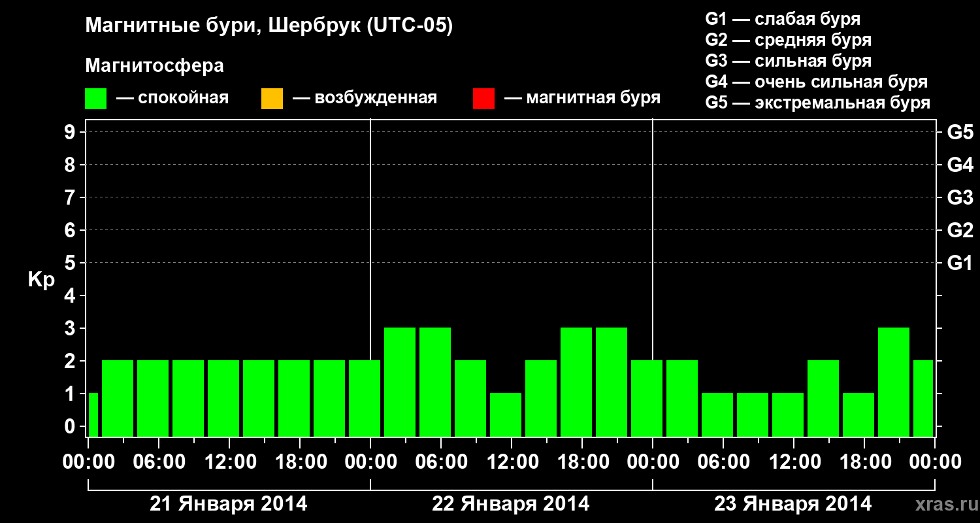Click the red 'магнитная буря' legend swatch
980x523 pixels.
click(483, 99)
